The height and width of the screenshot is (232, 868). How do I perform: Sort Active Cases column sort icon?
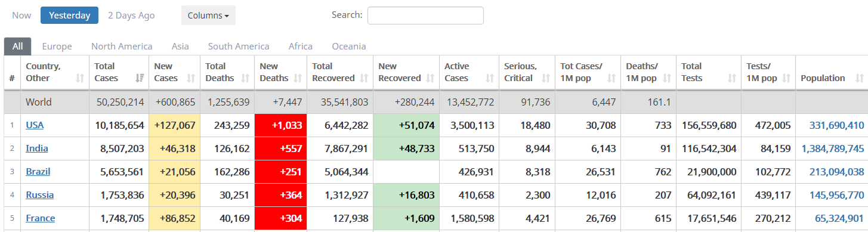click(490, 78)
